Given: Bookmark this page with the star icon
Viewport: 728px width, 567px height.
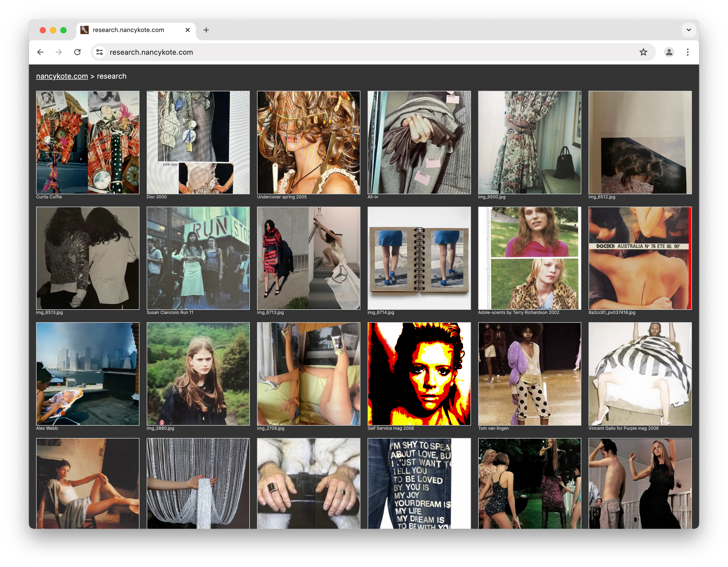Looking at the screenshot, I should click(x=643, y=52).
